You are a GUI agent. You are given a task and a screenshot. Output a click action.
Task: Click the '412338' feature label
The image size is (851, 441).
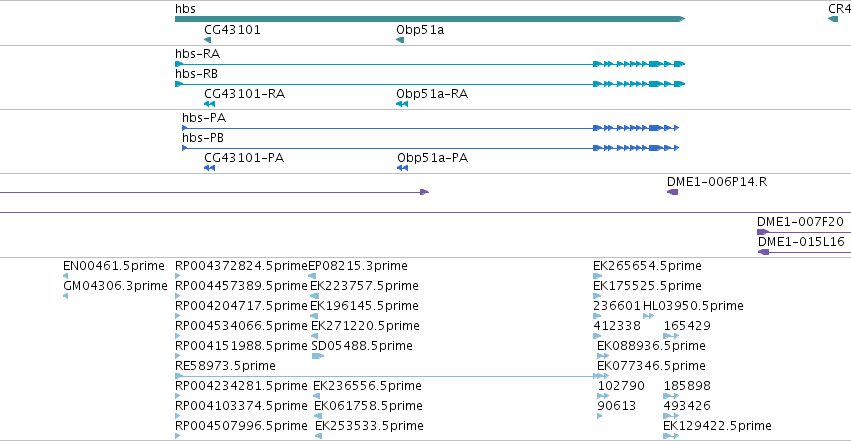click(617, 326)
